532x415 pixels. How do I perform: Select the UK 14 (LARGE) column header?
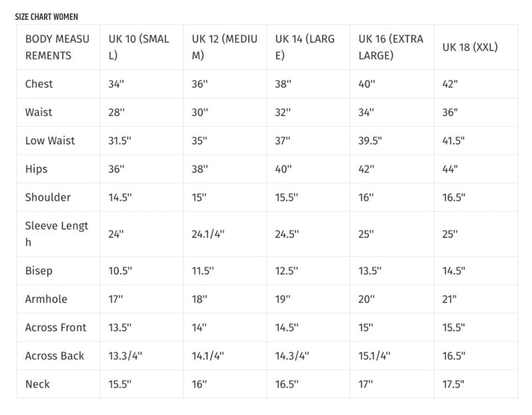(306, 47)
